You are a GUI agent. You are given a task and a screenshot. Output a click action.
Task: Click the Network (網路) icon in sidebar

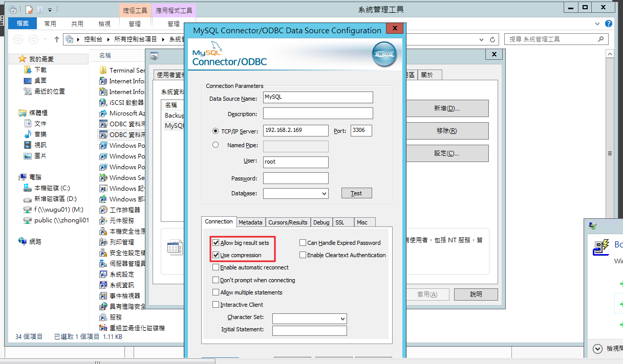click(x=23, y=241)
